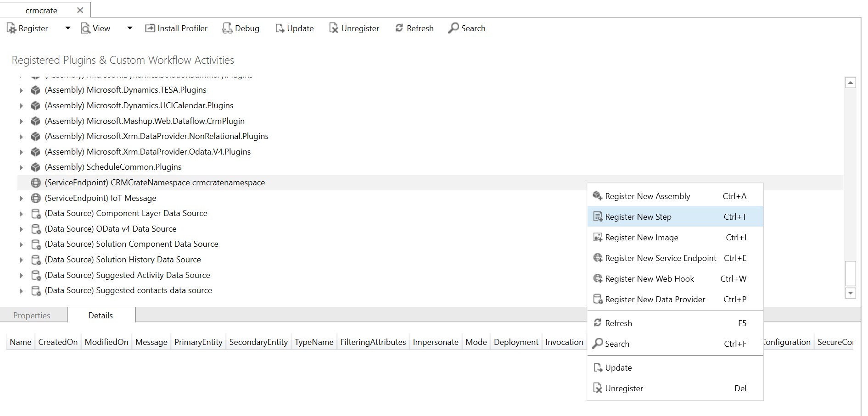868x416 pixels.
Task: Expand the ScheduleCommon.Plugins assembly node
Action: 21,167
